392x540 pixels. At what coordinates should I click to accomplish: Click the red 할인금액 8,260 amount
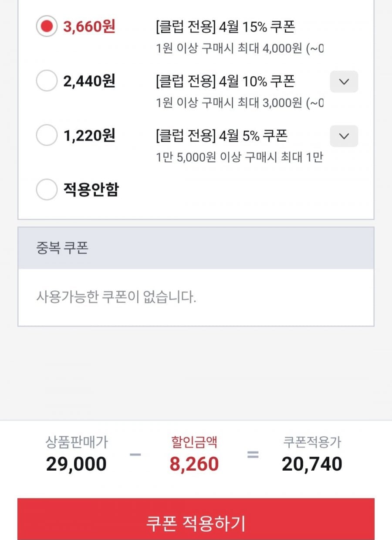click(194, 464)
